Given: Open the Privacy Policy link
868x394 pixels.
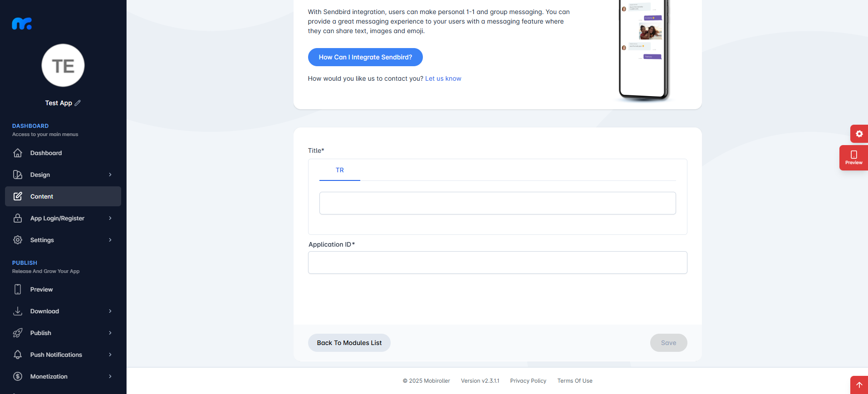Looking at the screenshot, I should pos(528,381).
